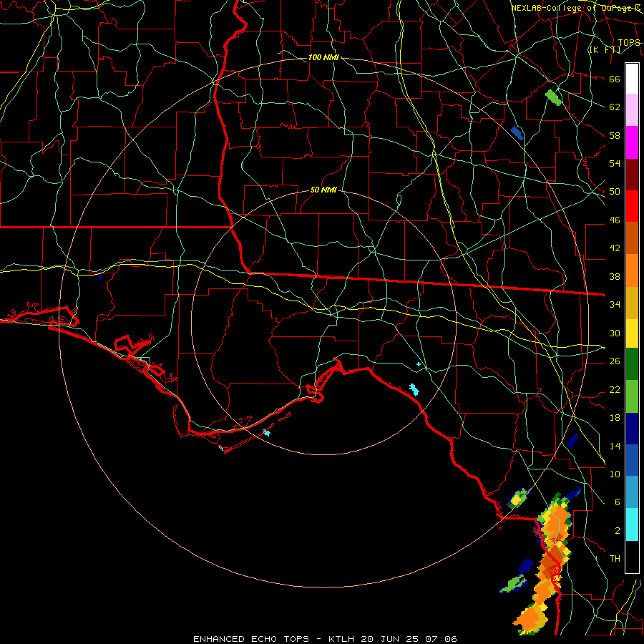Pick the bright orange legend swatch
Screen dimensions: 644x644
tap(632, 270)
